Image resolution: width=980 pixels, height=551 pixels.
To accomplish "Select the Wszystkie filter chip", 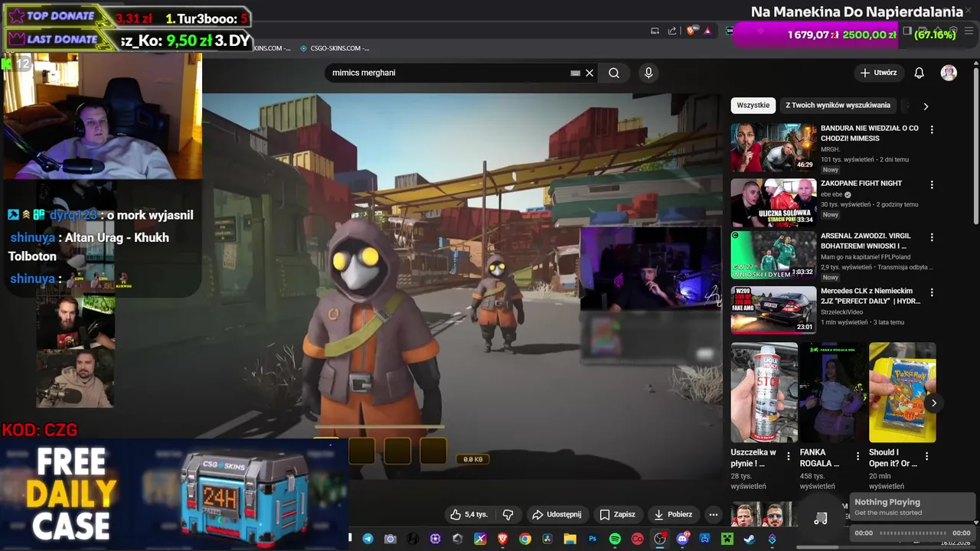I will coord(753,106).
